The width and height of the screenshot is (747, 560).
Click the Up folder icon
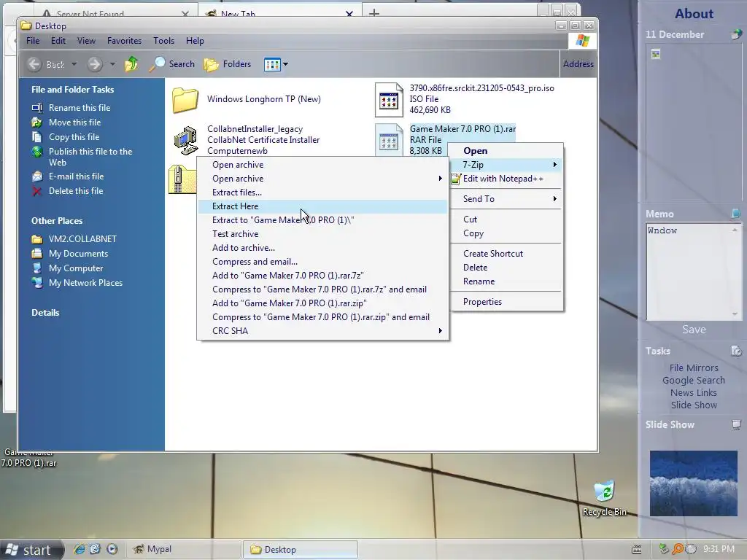pyautogui.click(x=131, y=64)
